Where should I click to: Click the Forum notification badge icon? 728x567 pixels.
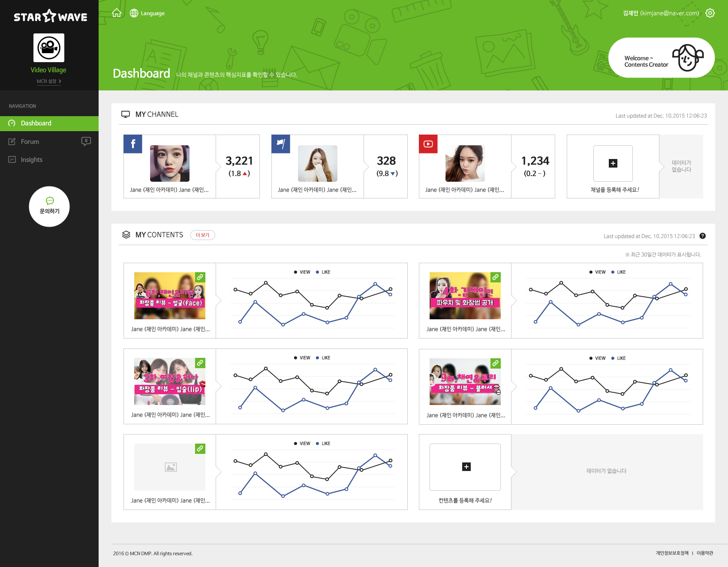coord(86,141)
